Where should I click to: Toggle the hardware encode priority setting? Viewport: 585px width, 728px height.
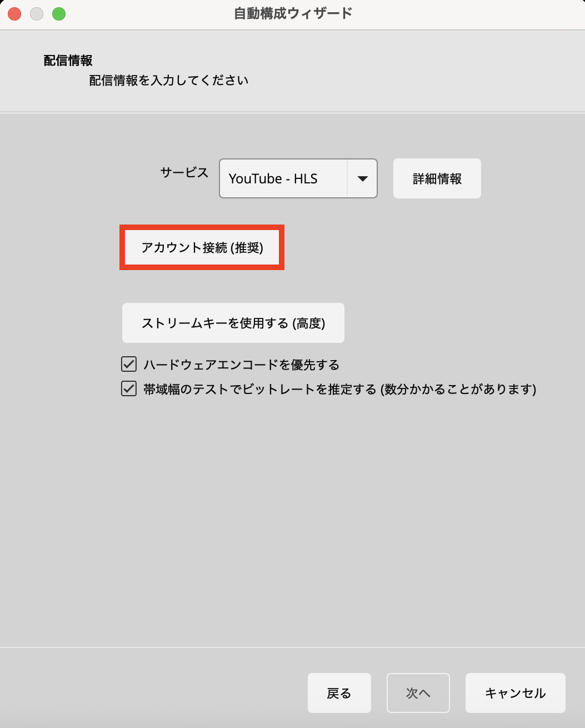128,364
